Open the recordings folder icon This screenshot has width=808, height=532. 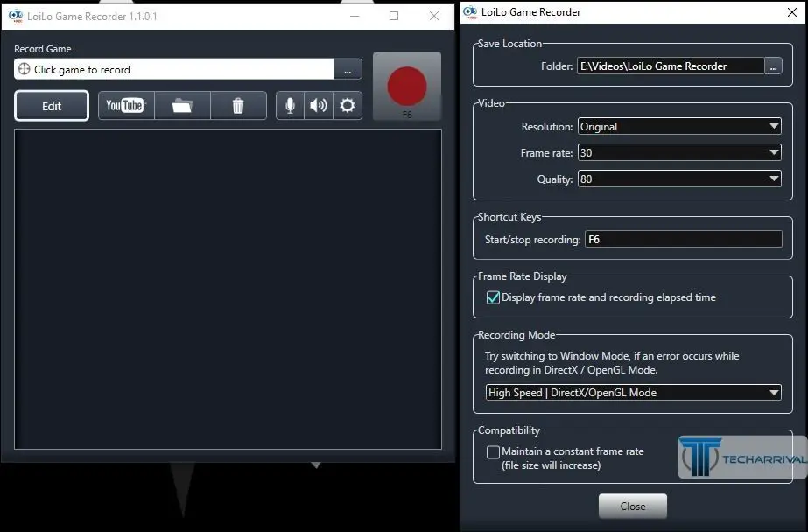point(182,106)
